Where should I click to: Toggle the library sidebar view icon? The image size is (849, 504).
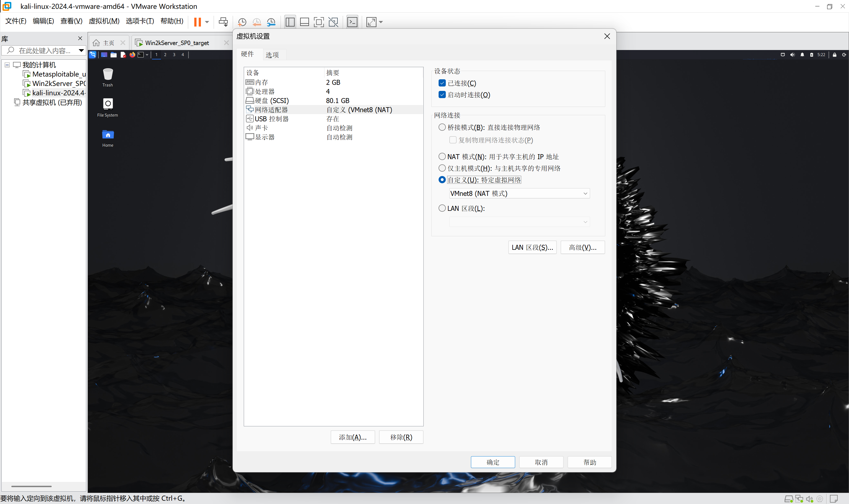point(290,22)
